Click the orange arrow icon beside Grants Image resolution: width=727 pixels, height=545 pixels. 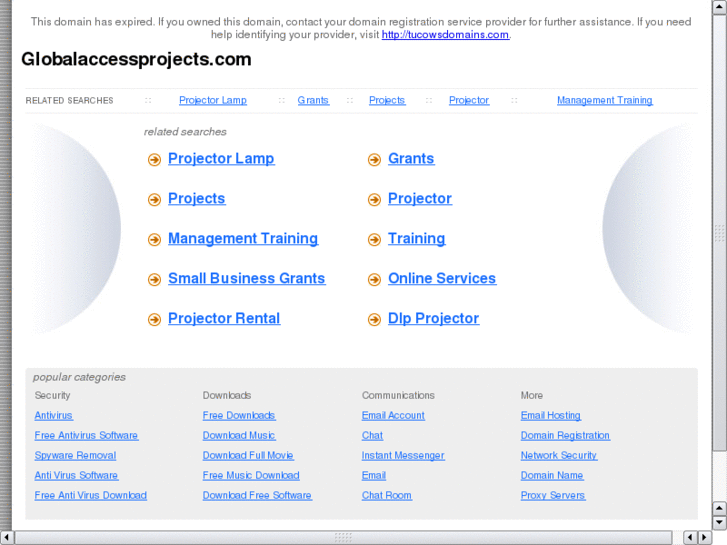coord(374,160)
